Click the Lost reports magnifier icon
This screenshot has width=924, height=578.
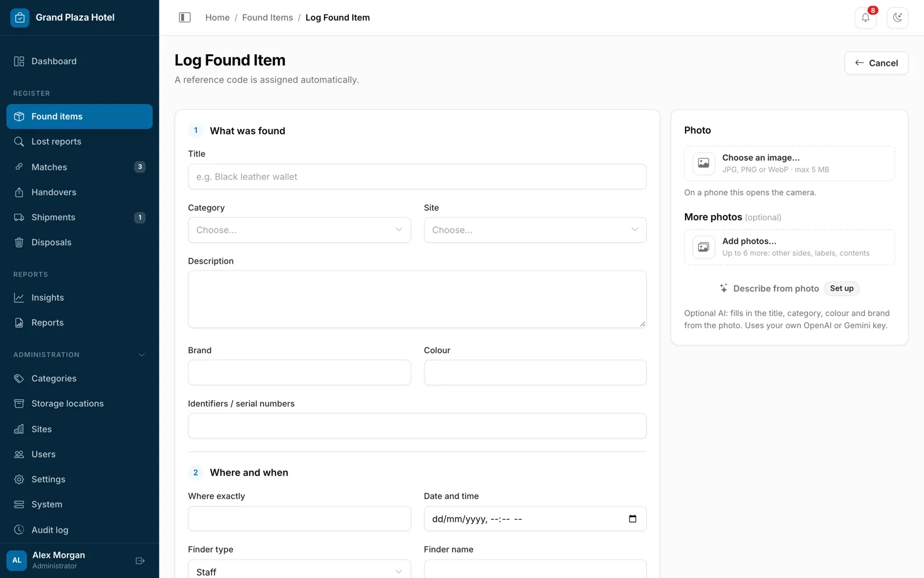(x=19, y=142)
